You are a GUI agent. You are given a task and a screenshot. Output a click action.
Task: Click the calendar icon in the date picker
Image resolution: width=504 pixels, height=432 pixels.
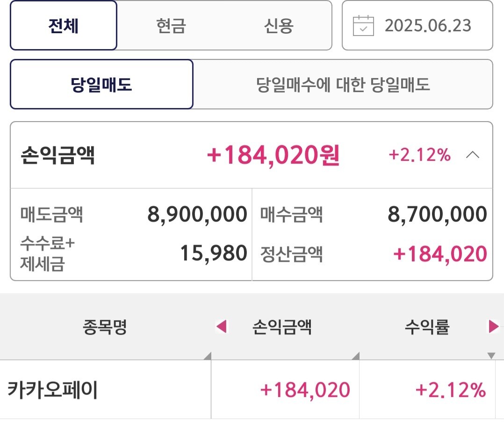(x=363, y=26)
